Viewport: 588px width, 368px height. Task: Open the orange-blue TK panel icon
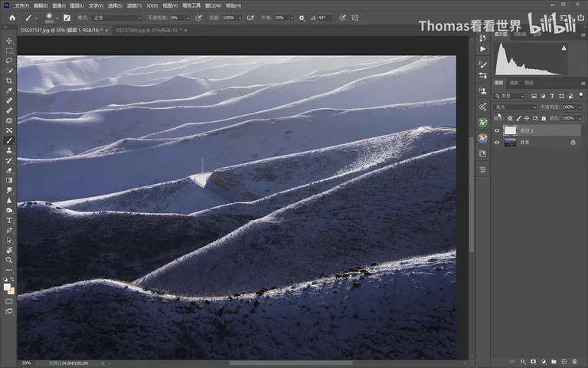[x=483, y=138]
